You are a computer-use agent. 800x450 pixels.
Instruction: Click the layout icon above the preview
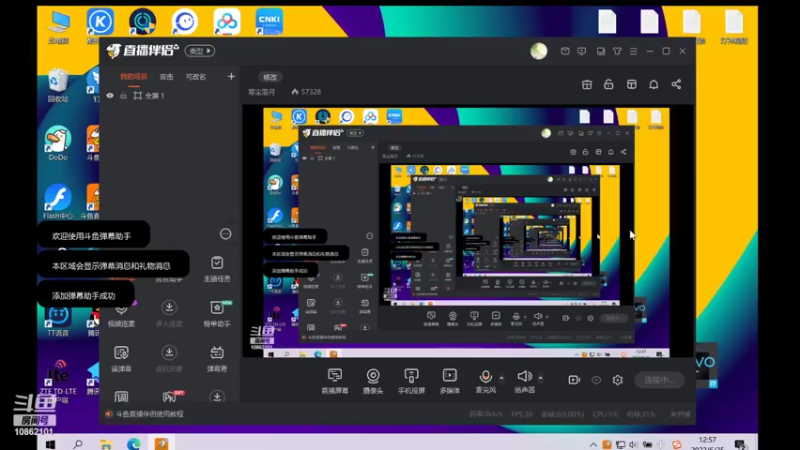tap(632, 85)
